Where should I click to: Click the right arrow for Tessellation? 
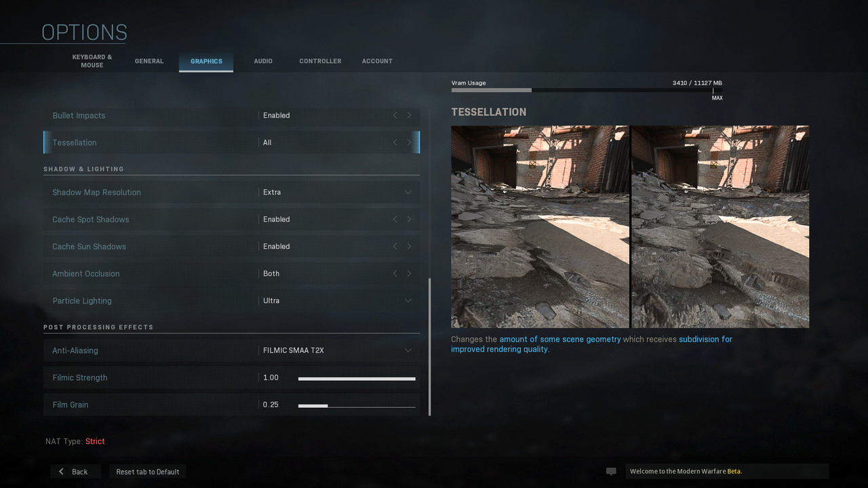(409, 143)
